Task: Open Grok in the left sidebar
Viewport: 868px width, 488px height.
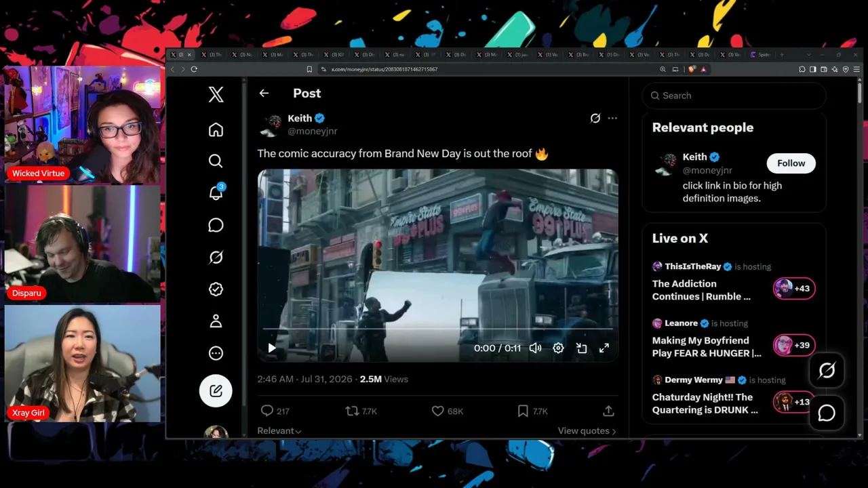Action: [x=216, y=257]
